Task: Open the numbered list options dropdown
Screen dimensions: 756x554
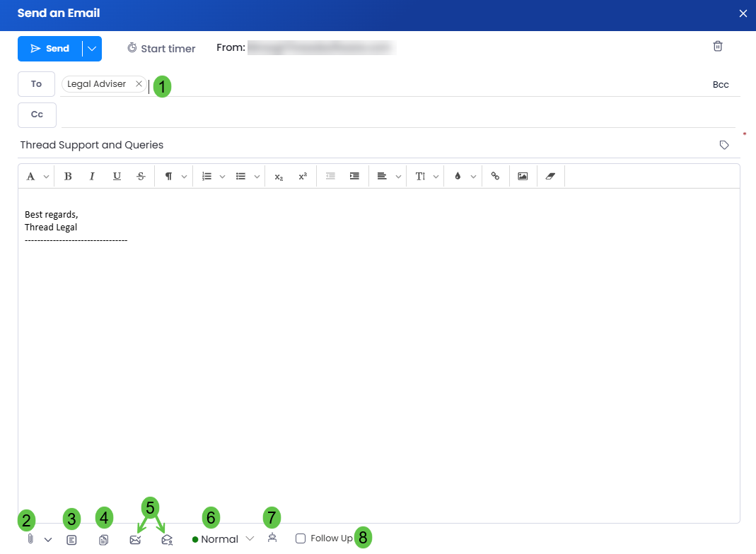Action: pos(213,177)
